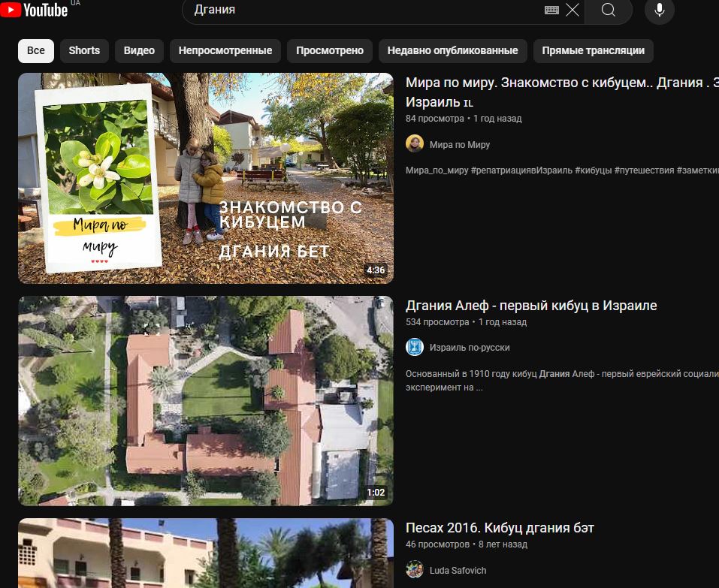Click 84 просмотра • 1 год назад
This screenshot has height=588, width=719.
tap(464, 119)
